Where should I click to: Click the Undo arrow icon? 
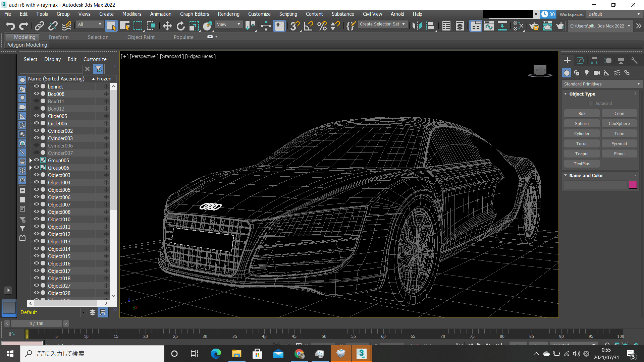[10, 26]
